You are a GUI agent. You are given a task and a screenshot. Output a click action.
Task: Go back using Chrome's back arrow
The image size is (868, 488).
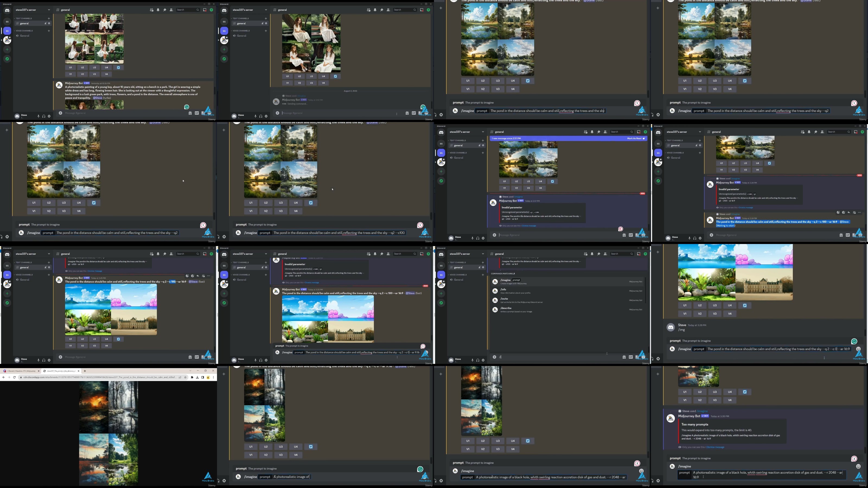tap(3, 377)
